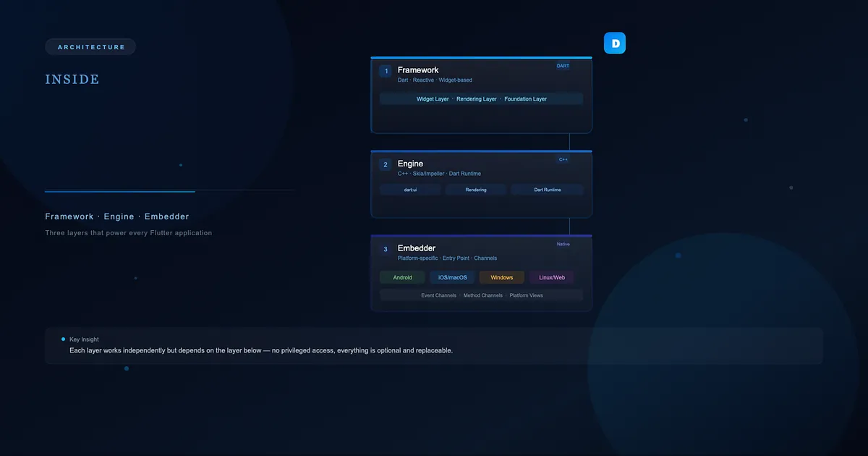This screenshot has width=868, height=456.
Task: Click the Native tag on Embedder card
Action: 563,244
